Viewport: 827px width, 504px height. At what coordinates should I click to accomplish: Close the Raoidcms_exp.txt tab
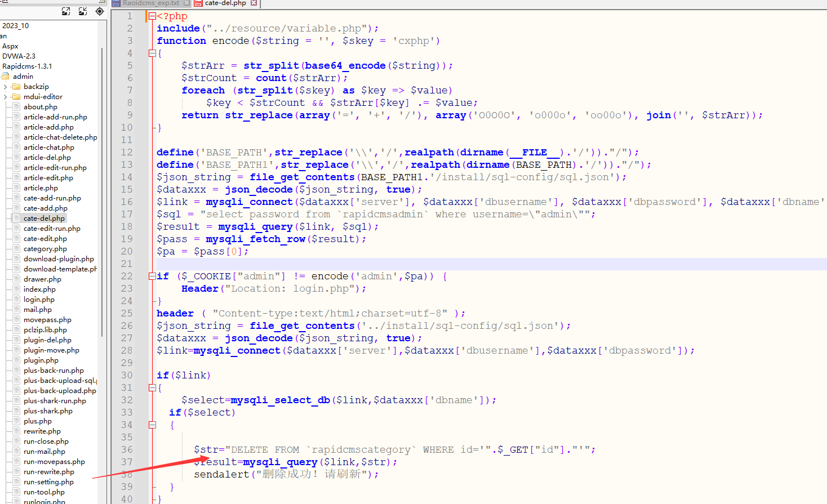187,3
